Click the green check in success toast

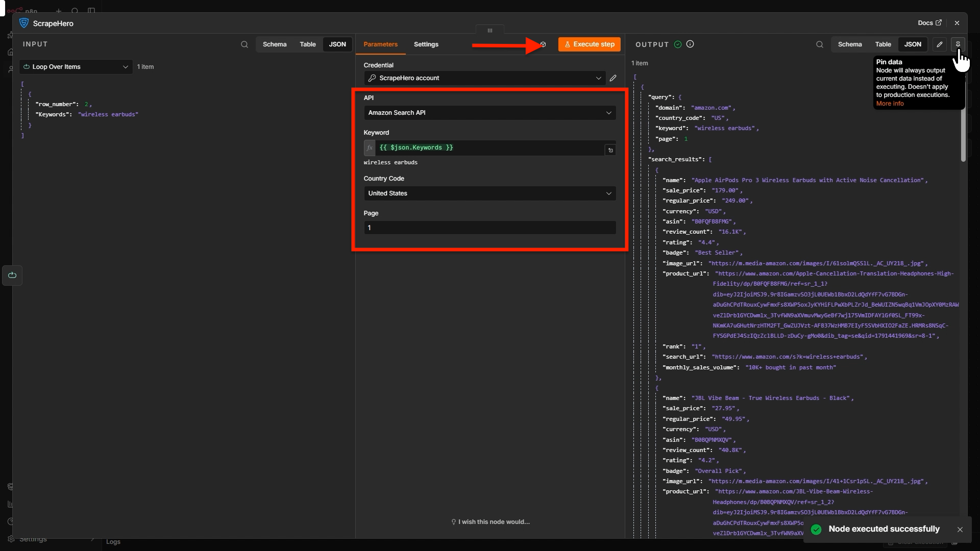(x=816, y=530)
